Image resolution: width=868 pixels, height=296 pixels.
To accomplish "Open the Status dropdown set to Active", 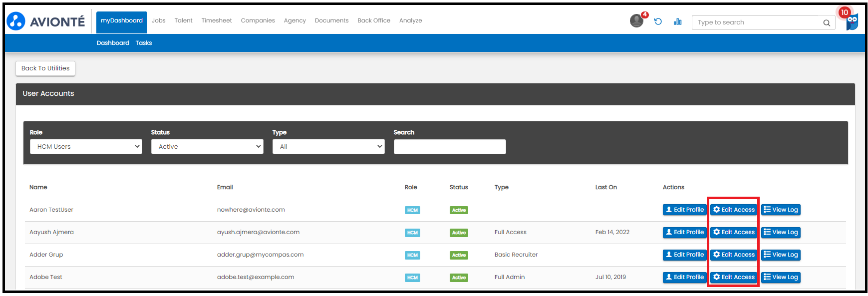I will coord(207,147).
